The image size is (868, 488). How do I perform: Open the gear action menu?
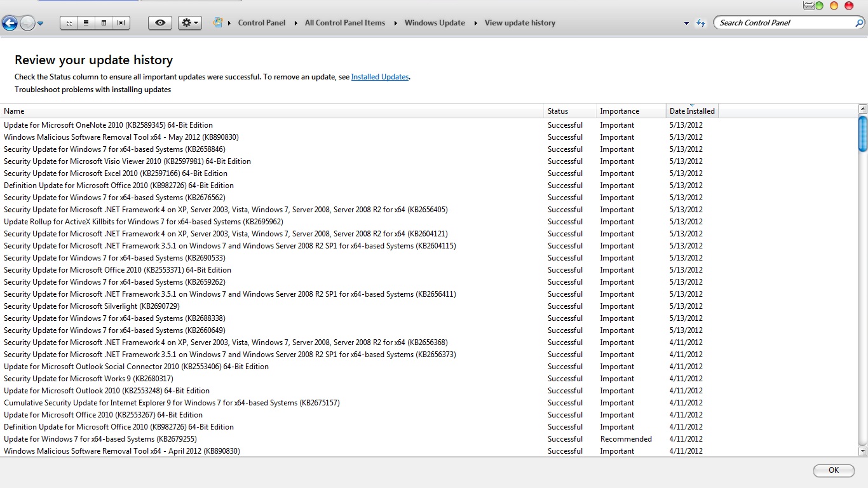189,23
